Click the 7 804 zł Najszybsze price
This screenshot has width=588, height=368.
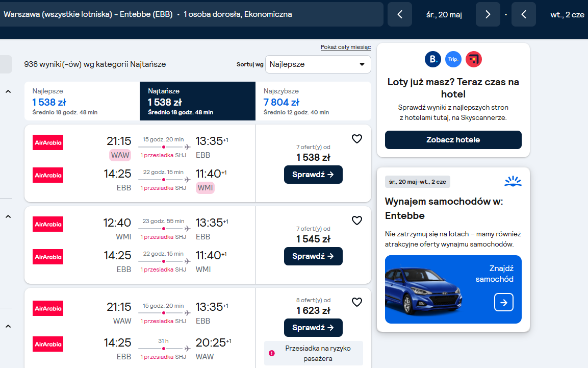click(x=281, y=103)
